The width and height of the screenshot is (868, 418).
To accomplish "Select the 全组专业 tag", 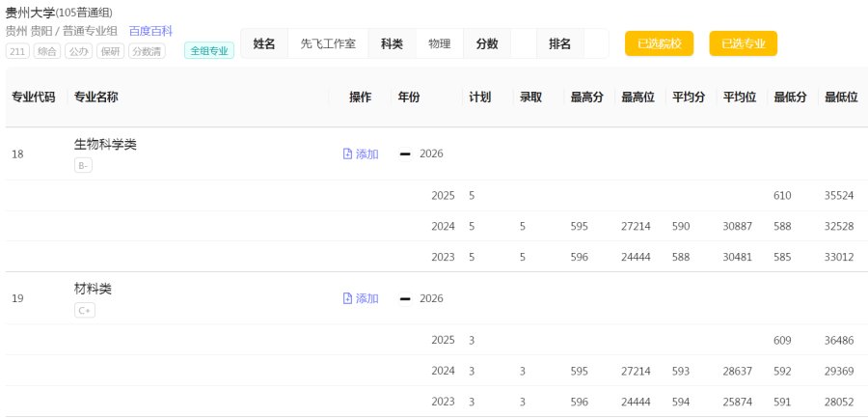I will click(209, 51).
